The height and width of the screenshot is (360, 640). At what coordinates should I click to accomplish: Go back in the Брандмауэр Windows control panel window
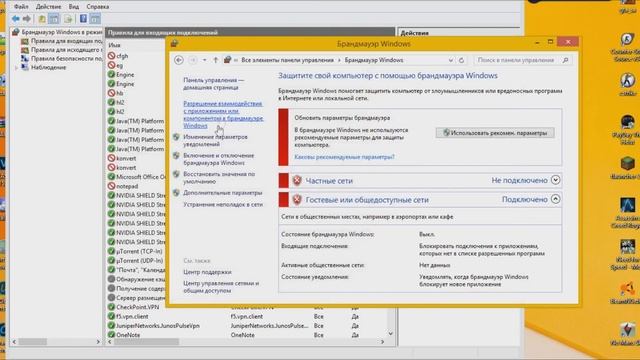point(179,60)
